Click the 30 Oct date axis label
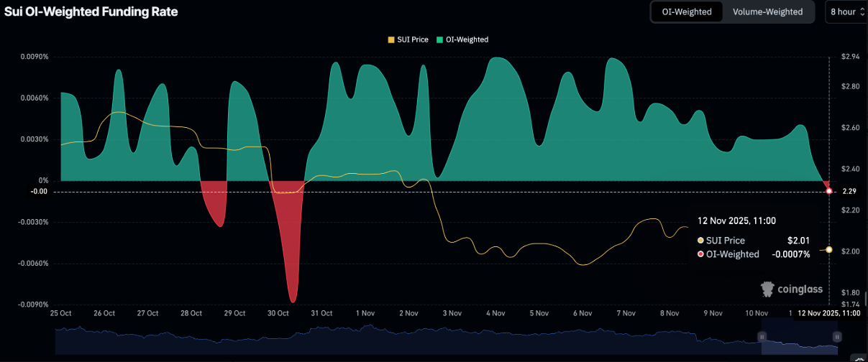 click(278, 313)
